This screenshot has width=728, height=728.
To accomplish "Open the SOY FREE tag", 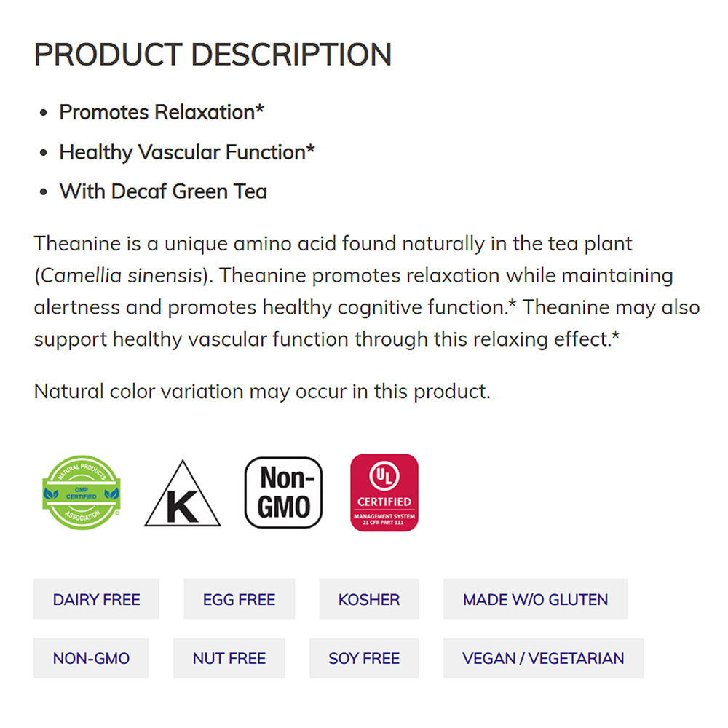I will pos(364,658).
